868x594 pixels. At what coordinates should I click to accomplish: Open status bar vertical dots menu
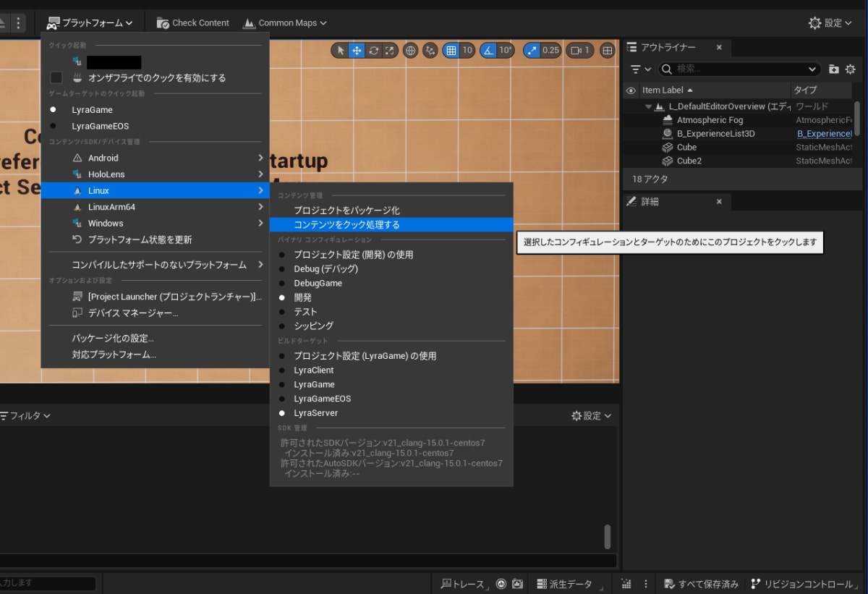pos(645,584)
